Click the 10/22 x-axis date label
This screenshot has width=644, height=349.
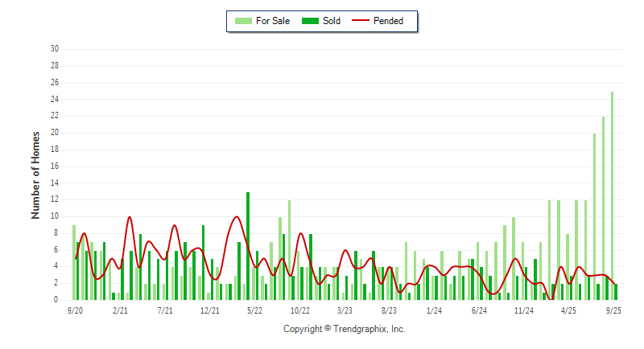click(x=299, y=310)
